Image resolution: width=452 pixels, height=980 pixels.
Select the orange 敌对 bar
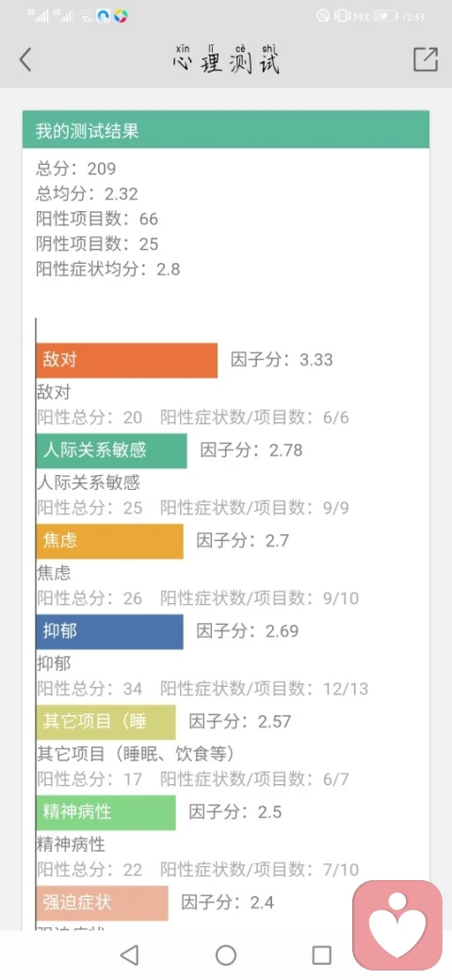coord(127,360)
